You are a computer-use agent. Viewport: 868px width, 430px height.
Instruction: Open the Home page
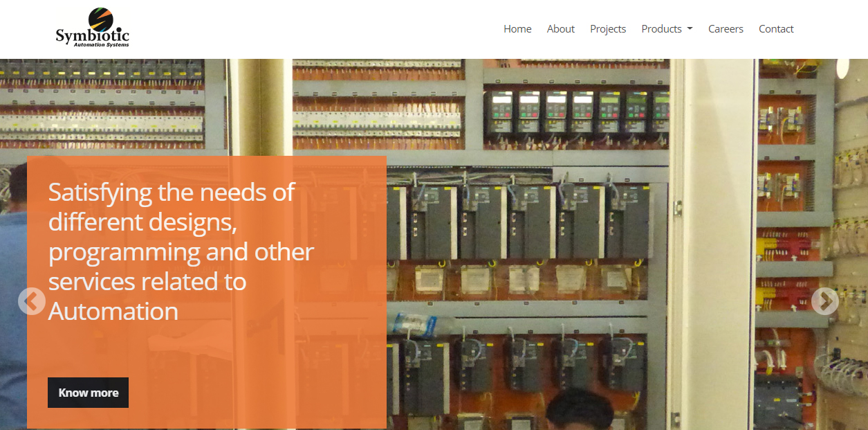[517, 29]
